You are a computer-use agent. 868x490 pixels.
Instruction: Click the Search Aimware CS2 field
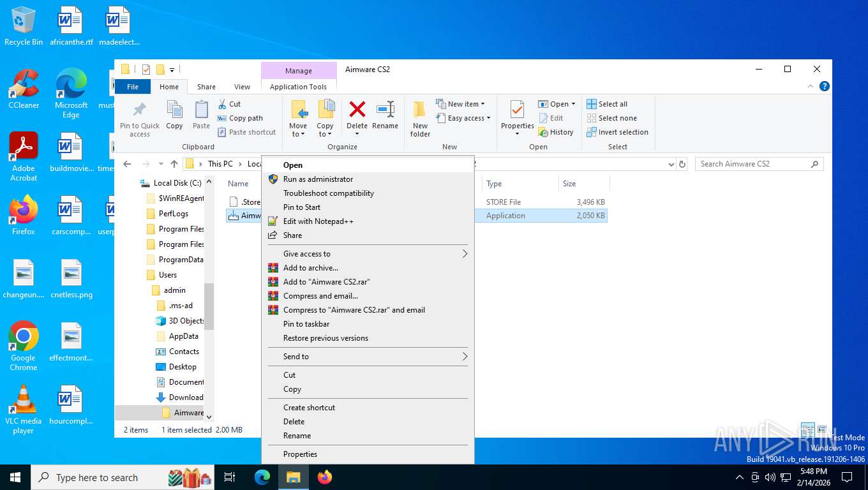click(759, 164)
